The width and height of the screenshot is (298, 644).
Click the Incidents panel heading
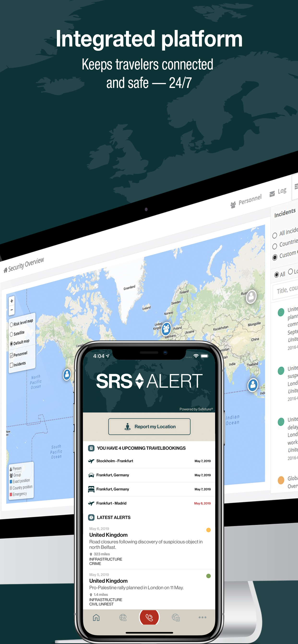285,213
